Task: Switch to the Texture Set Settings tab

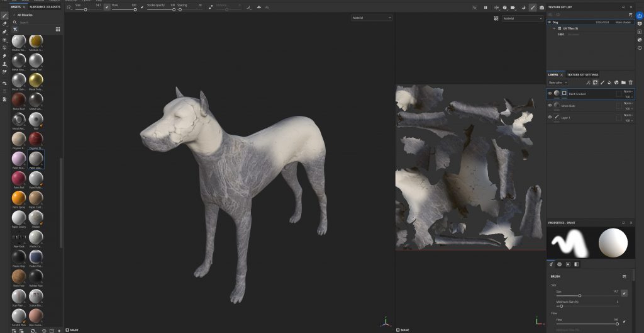Action: pos(583,74)
